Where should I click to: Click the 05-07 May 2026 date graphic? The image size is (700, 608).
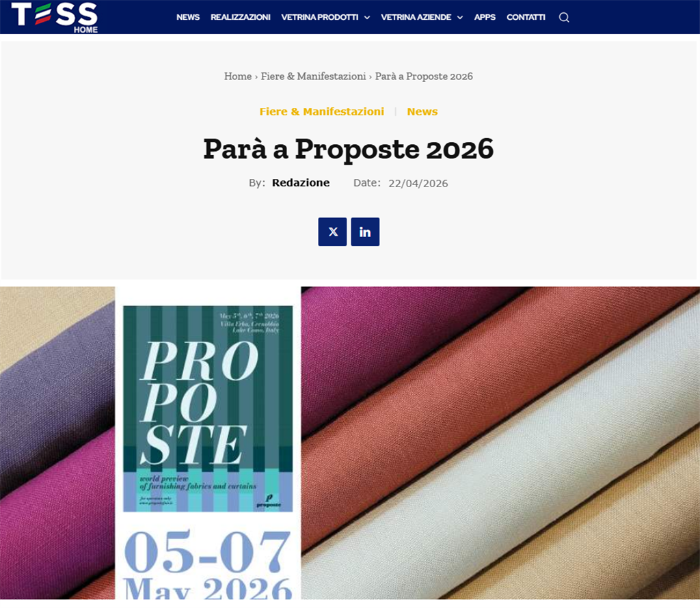tap(208, 564)
